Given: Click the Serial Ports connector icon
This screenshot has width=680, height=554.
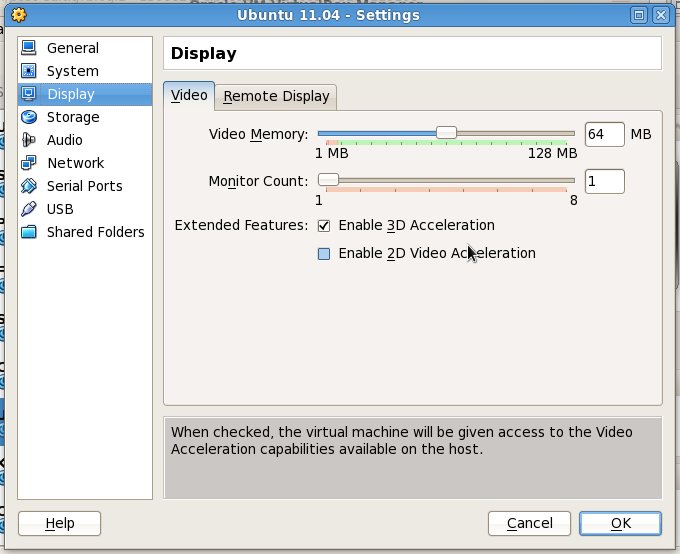Looking at the screenshot, I should click(28, 186).
